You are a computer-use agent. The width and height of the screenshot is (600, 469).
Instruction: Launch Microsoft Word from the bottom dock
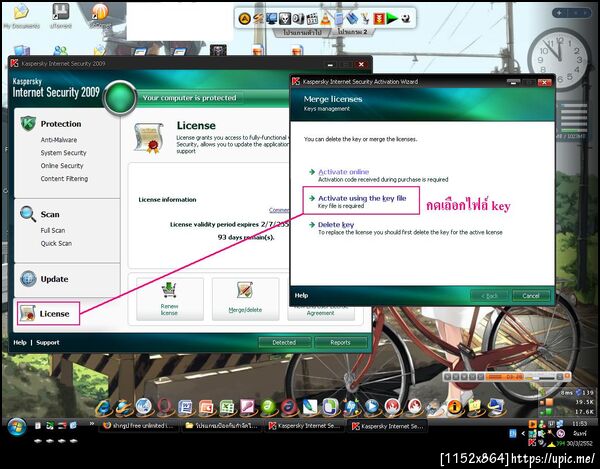186,407
